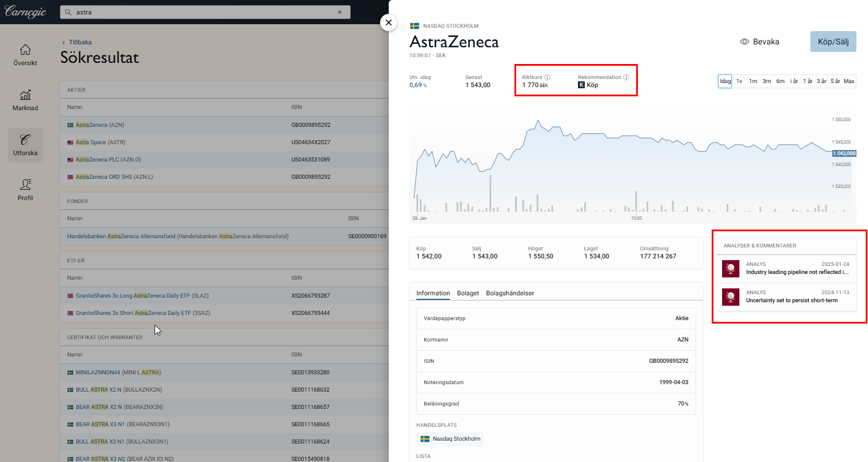This screenshot has width=868, height=462.
Task: Open BEAR ASTRA X3 N1 certificate
Action: tap(122, 425)
